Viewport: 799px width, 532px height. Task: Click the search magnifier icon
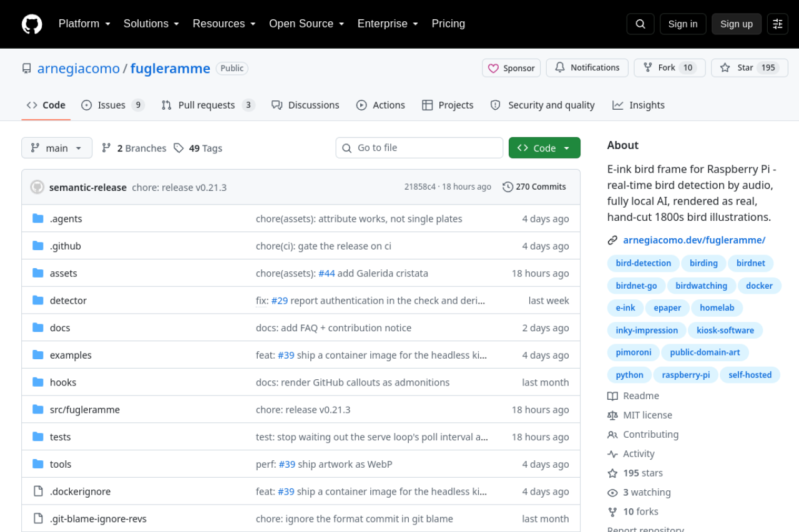tap(640, 24)
